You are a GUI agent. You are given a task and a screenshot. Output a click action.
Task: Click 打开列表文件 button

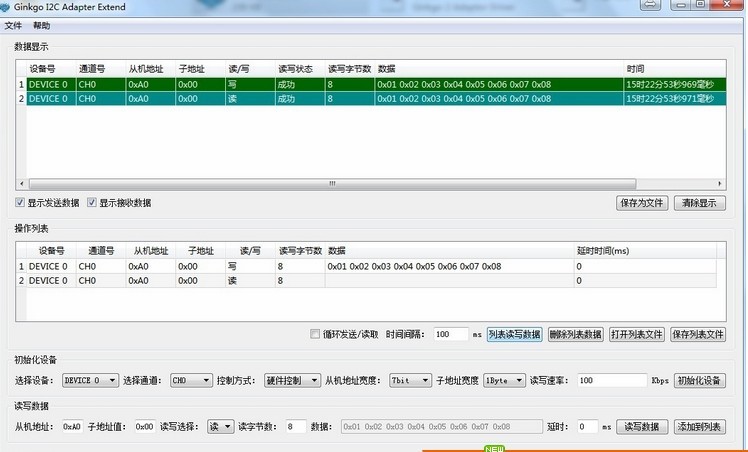pyautogui.click(x=637, y=334)
